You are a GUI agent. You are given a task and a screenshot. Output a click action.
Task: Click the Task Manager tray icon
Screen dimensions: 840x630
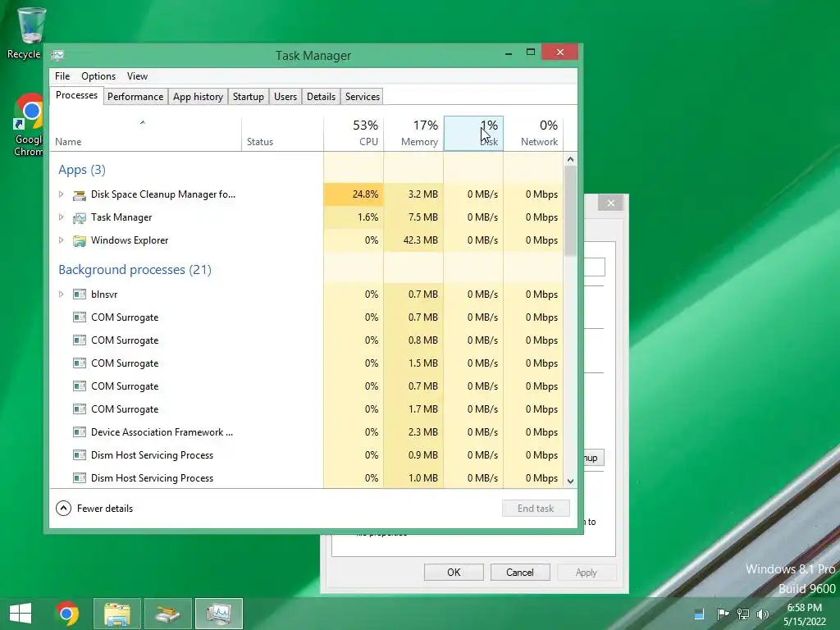[x=699, y=614]
